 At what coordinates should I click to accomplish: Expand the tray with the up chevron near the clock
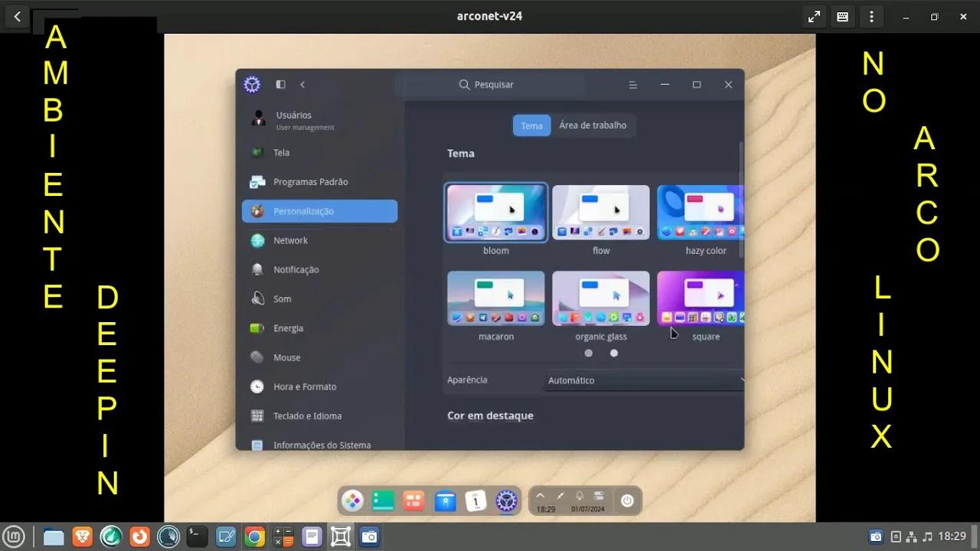click(x=541, y=495)
